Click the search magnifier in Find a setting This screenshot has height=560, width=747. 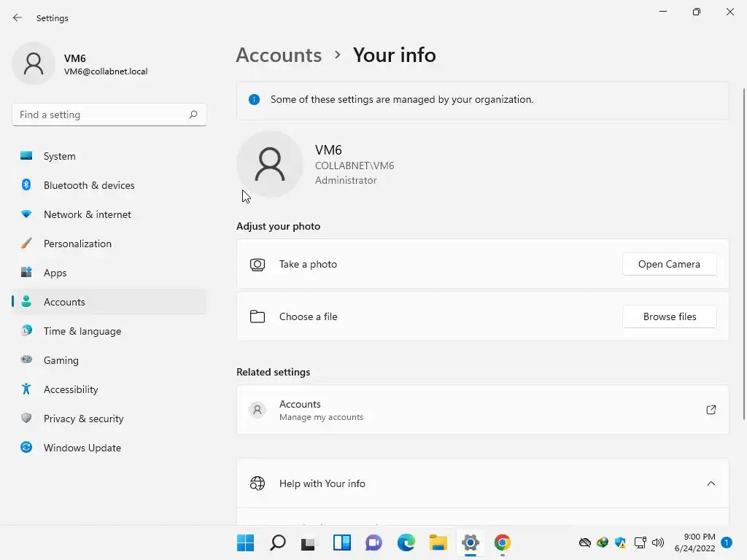click(x=193, y=114)
